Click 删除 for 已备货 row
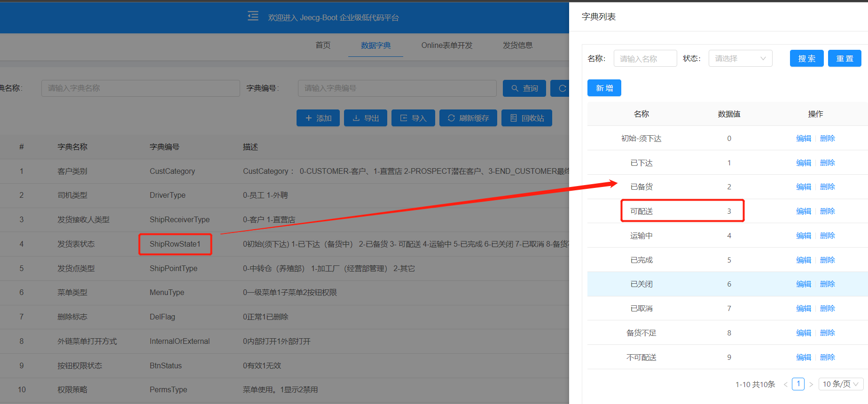Viewport: 868px width, 404px height. point(828,186)
